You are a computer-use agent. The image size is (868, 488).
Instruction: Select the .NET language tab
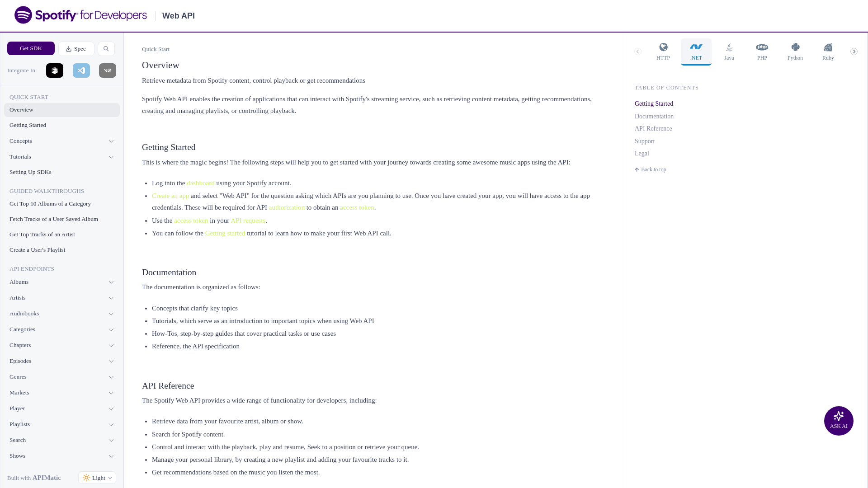click(x=696, y=52)
